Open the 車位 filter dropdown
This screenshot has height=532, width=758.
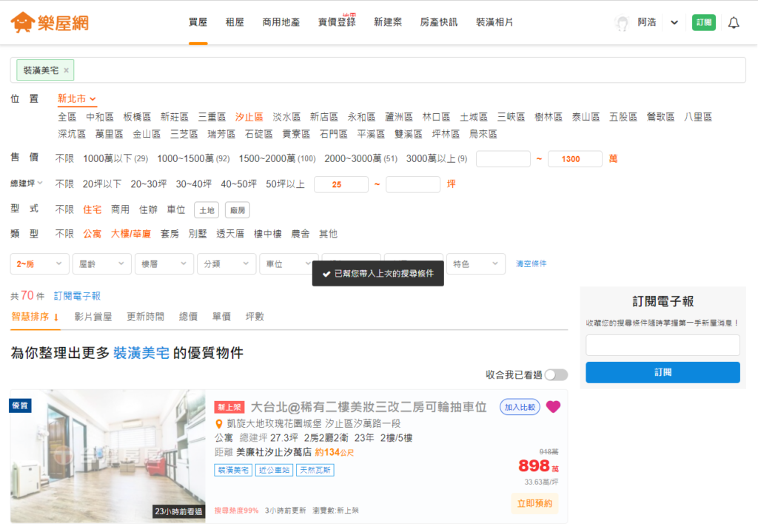tap(288, 264)
